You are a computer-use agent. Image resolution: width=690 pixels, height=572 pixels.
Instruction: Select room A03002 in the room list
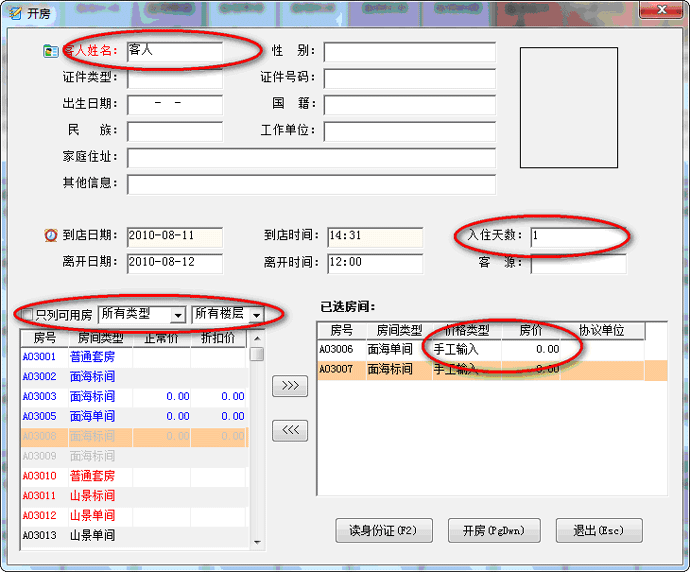[x=135, y=377]
